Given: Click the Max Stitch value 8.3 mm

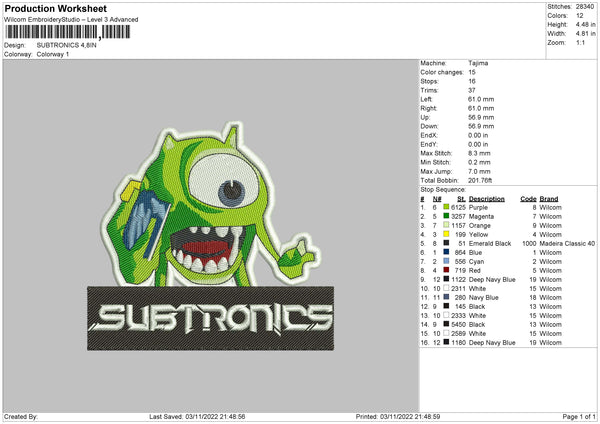Looking at the screenshot, I should (x=479, y=153).
